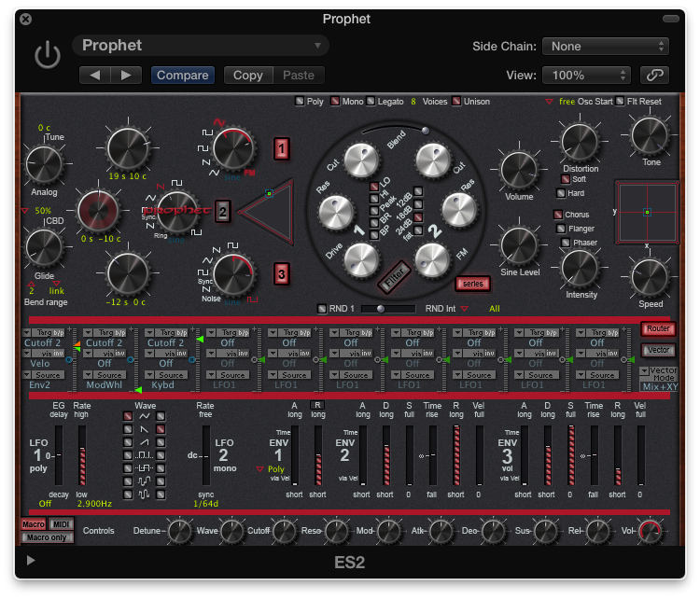The image size is (700, 599).
Task: Click the LFO 1 Rate slider
Action: (x=82, y=455)
